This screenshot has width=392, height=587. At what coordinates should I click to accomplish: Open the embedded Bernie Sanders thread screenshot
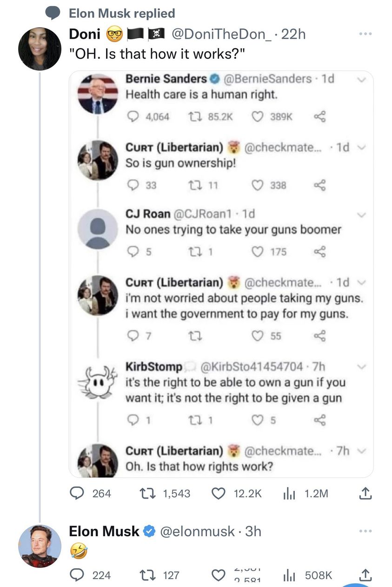[221, 275]
